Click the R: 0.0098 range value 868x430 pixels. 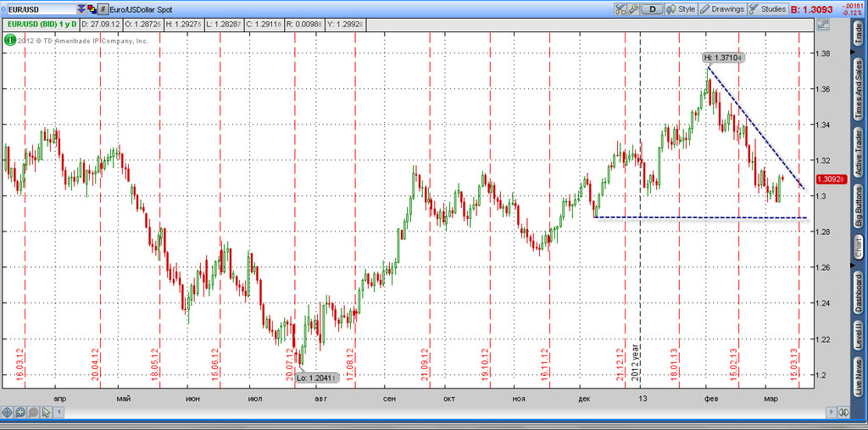tap(305, 25)
